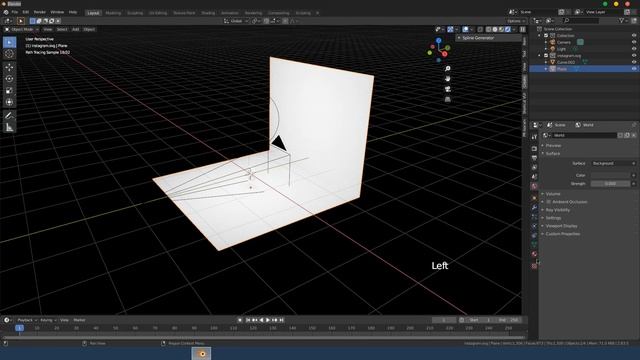Screen dimensions: 640x360
Task: Hide the Camera object in outliner
Action: (x=634, y=42)
